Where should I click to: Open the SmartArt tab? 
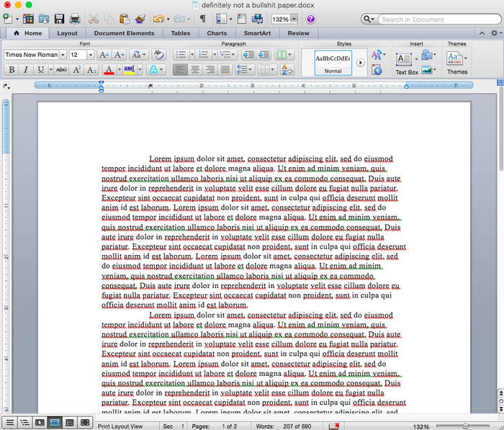pos(257,33)
